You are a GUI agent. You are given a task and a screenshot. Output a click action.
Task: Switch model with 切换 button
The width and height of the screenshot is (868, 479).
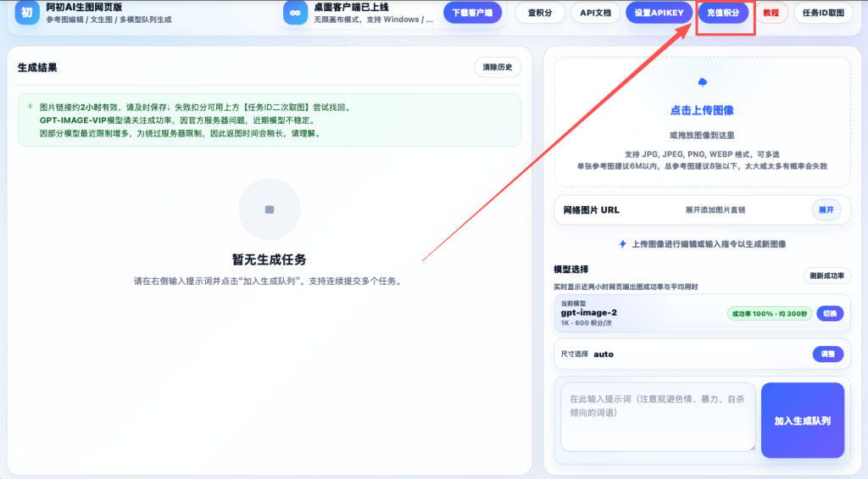[830, 314]
